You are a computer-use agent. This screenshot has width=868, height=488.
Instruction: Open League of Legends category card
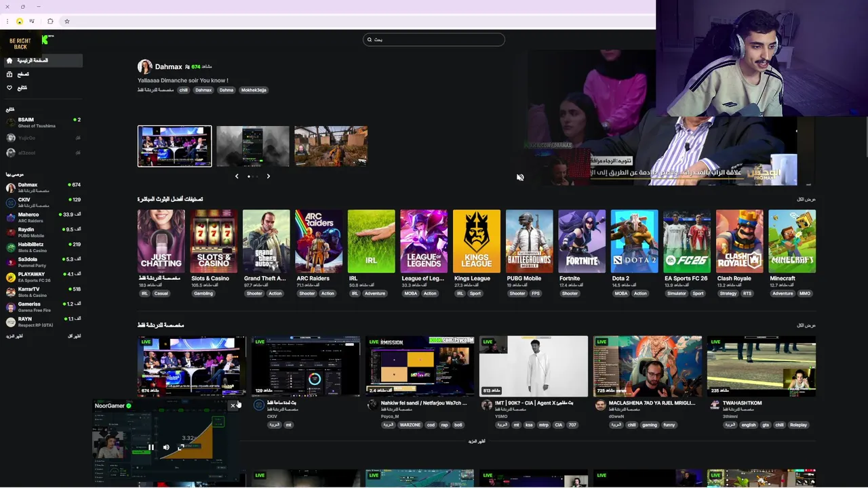(x=424, y=241)
